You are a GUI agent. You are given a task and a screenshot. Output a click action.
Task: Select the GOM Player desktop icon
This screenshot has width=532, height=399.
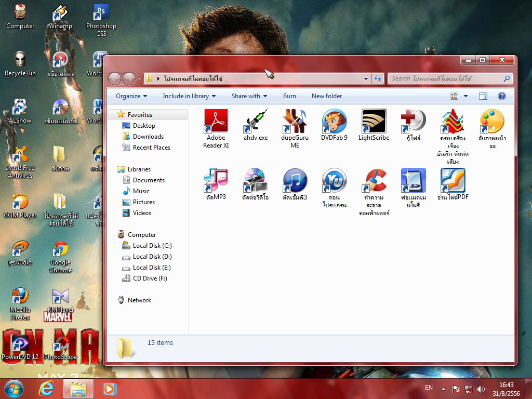tap(20, 206)
